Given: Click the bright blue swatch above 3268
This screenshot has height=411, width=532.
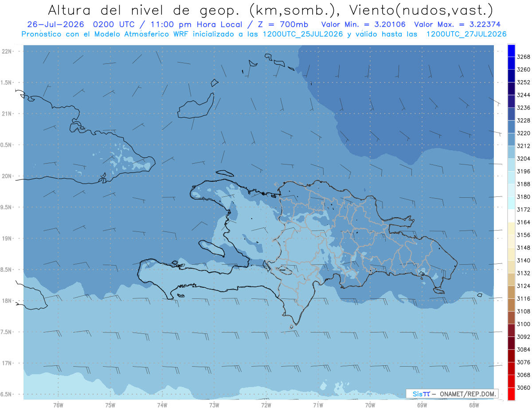Looking at the screenshot, I should pos(511,50).
